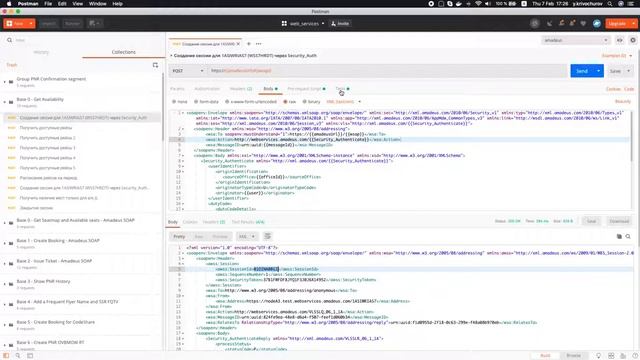The image size is (640, 360).
Task: Open the POST method dropdown
Action: click(187, 71)
